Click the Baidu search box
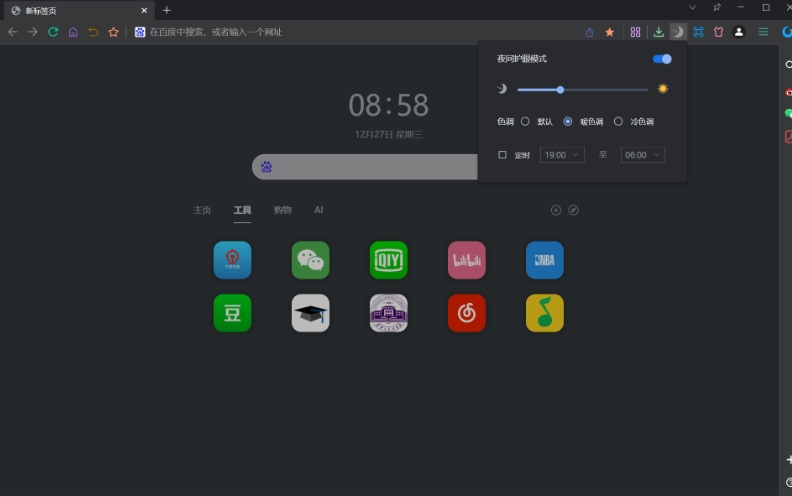This screenshot has width=792, height=496. click(365, 167)
